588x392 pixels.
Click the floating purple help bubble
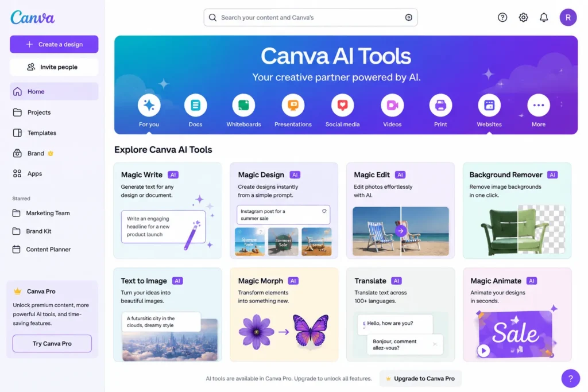click(570, 378)
